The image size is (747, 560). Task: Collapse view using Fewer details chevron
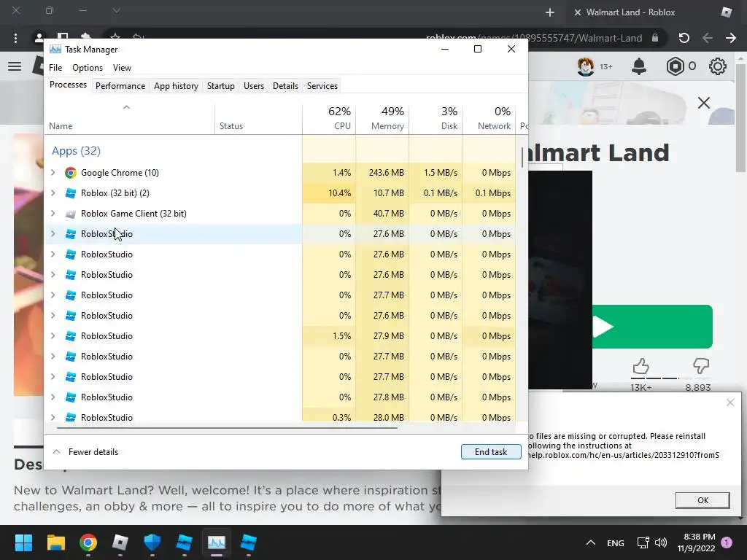[57, 451]
